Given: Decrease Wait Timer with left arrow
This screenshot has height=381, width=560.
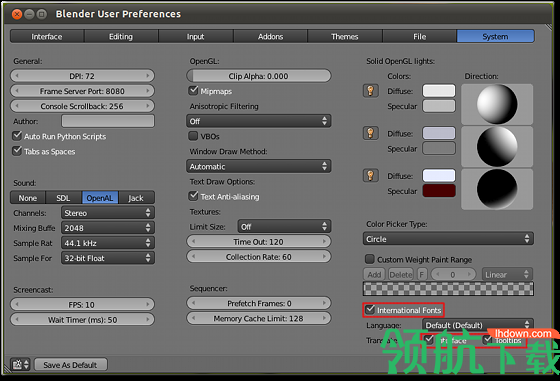Looking at the screenshot, I should (17, 319).
